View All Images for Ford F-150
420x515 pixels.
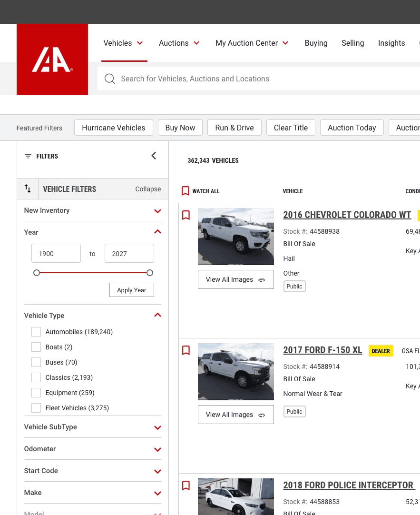coord(235,415)
